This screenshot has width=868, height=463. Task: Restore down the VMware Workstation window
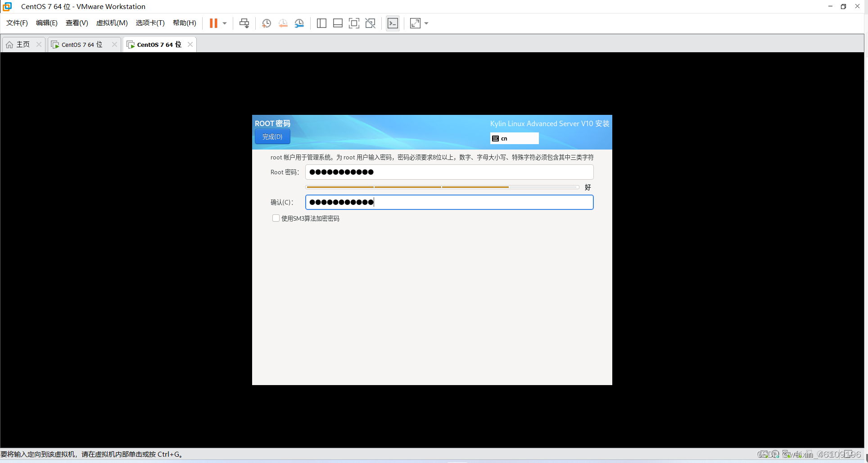pos(844,6)
